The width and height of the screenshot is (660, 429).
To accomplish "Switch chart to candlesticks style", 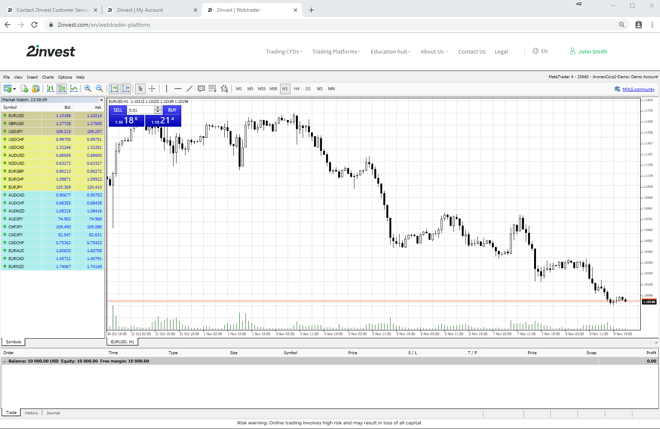I will coord(62,88).
